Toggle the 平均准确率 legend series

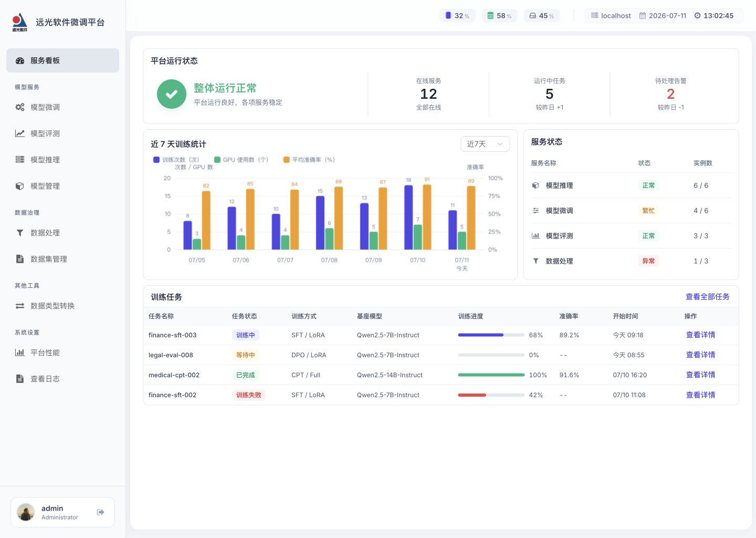coord(309,160)
